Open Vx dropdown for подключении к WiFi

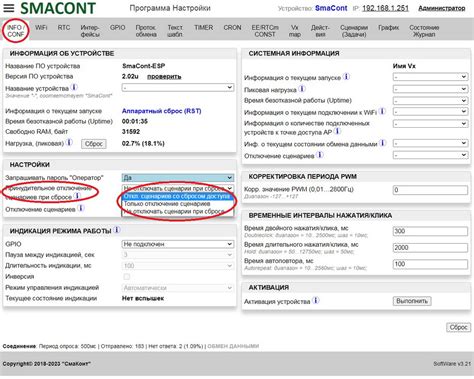click(x=430, y=112)
